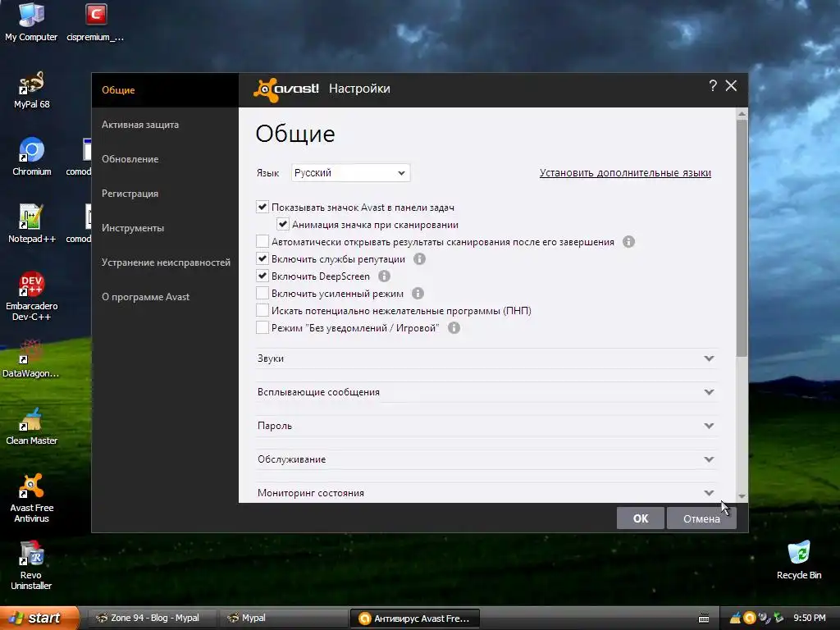
Task: Switch to Обновление tab
Action: coord(165,159)
